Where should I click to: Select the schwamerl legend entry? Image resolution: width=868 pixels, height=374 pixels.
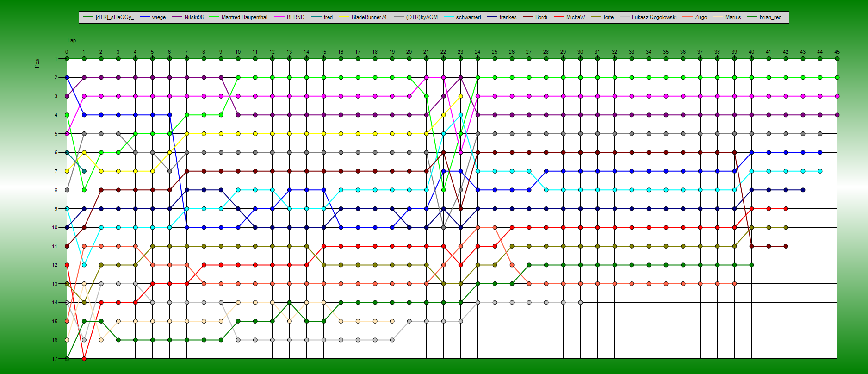(463, 17)
